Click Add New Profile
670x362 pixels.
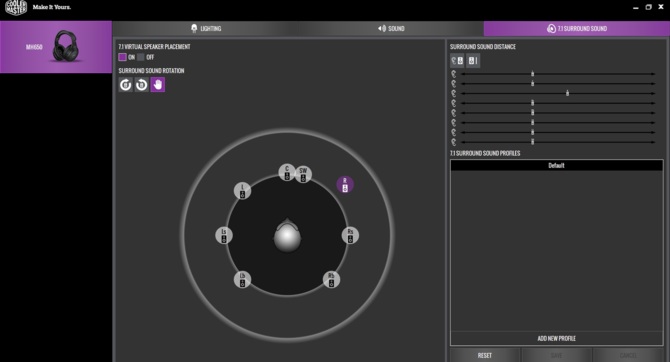point(556,338)
